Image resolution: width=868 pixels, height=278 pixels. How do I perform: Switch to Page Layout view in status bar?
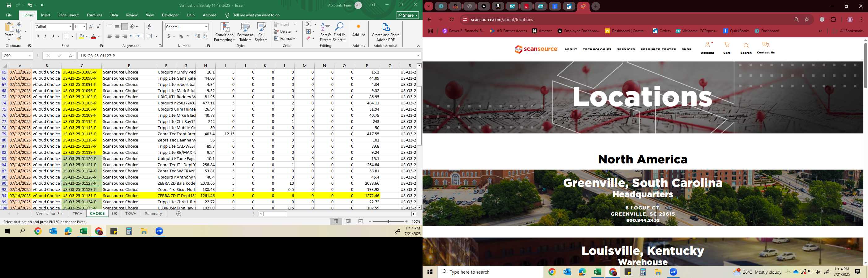348,221
